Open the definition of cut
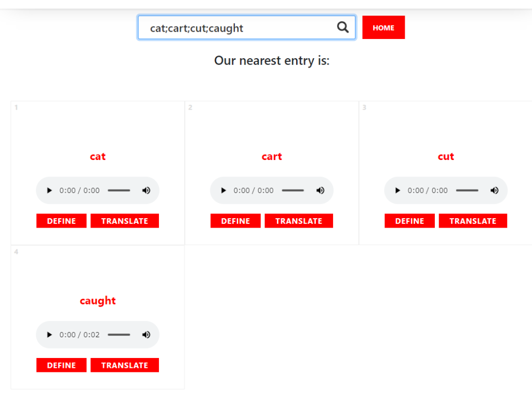This screenshot has height=399, width=532. coord(409,221)
